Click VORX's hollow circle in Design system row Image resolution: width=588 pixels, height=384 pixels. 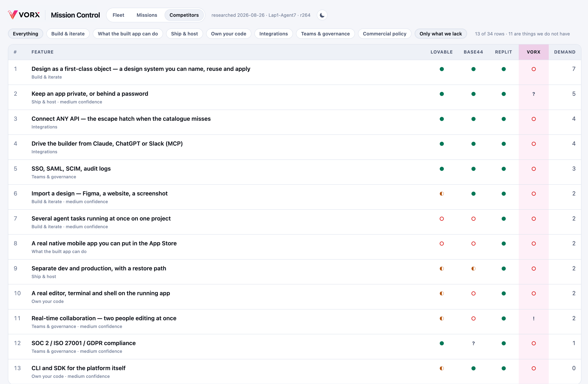click(x=533, y=69)
